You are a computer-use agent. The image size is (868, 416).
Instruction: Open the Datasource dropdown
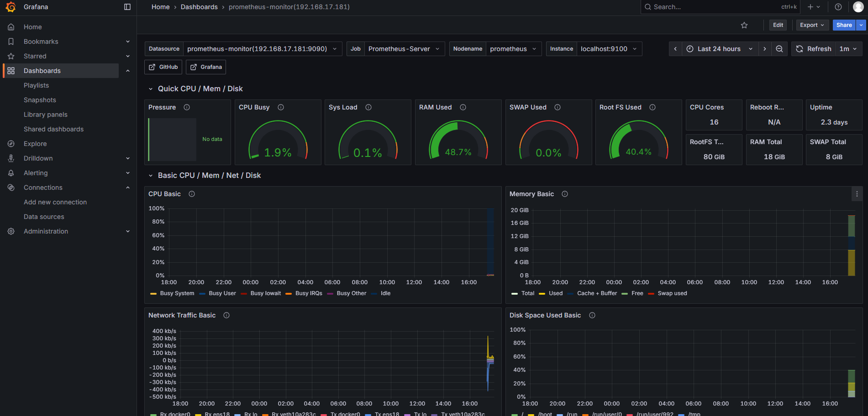pyautogui.click(x=263, y=49)
